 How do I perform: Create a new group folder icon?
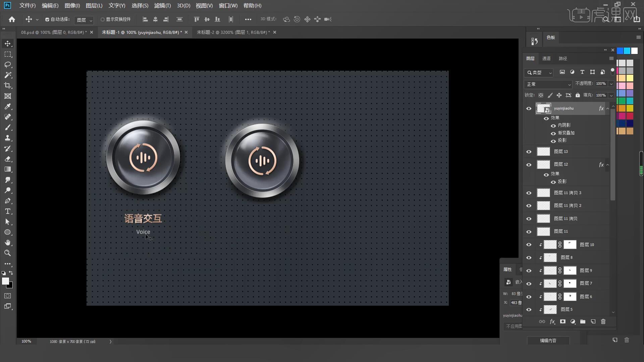point(583,321)
